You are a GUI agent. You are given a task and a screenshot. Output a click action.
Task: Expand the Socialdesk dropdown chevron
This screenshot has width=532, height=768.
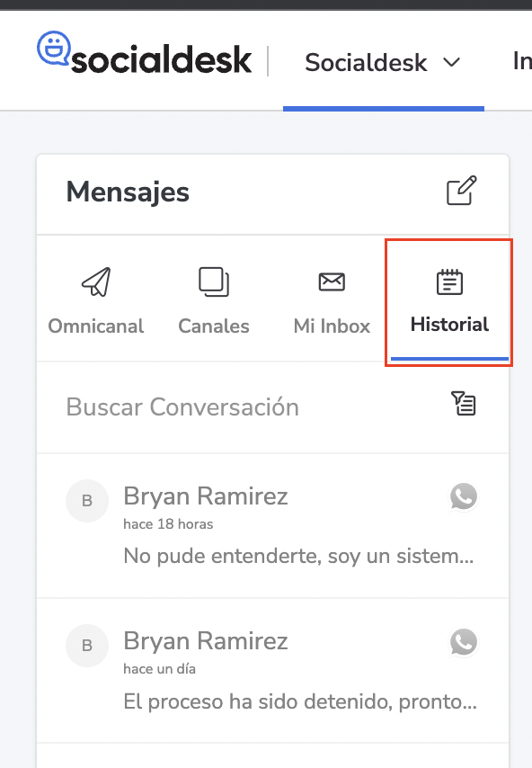451,63
